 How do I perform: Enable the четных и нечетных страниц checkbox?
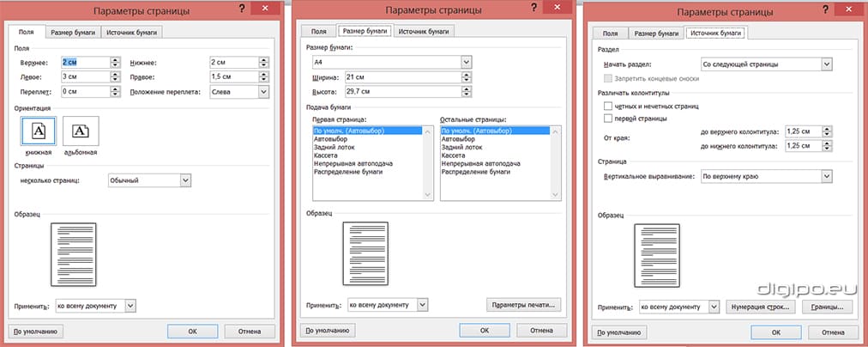point(609,105)
